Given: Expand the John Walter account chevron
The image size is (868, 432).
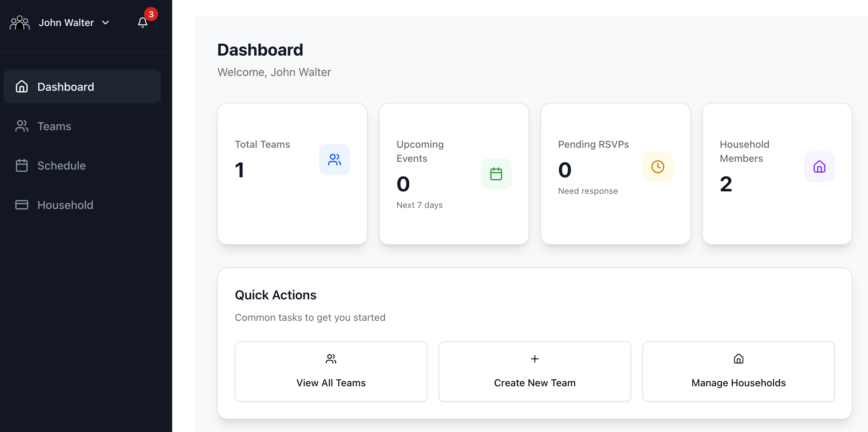Looking at the screenshot, I should pos(105,23).
